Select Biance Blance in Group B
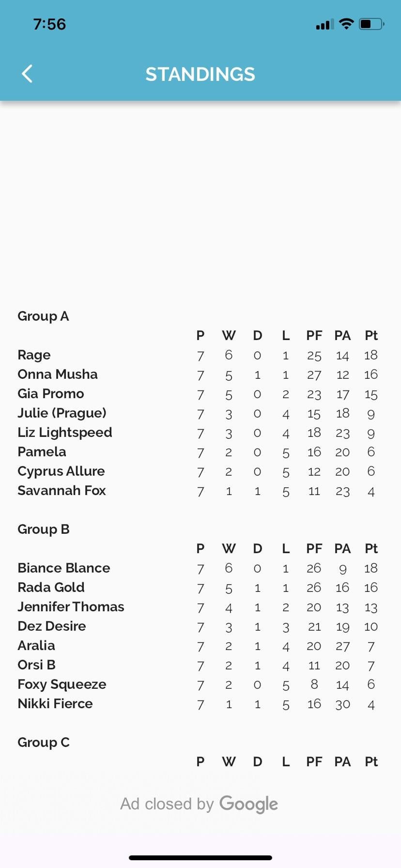401x868 pixels. 64,568
